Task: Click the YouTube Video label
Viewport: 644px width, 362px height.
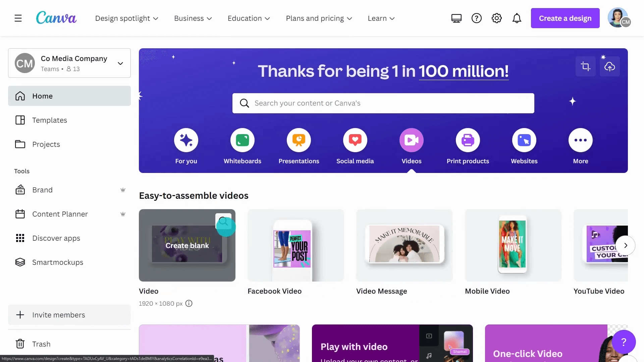Action: (599, 291)
